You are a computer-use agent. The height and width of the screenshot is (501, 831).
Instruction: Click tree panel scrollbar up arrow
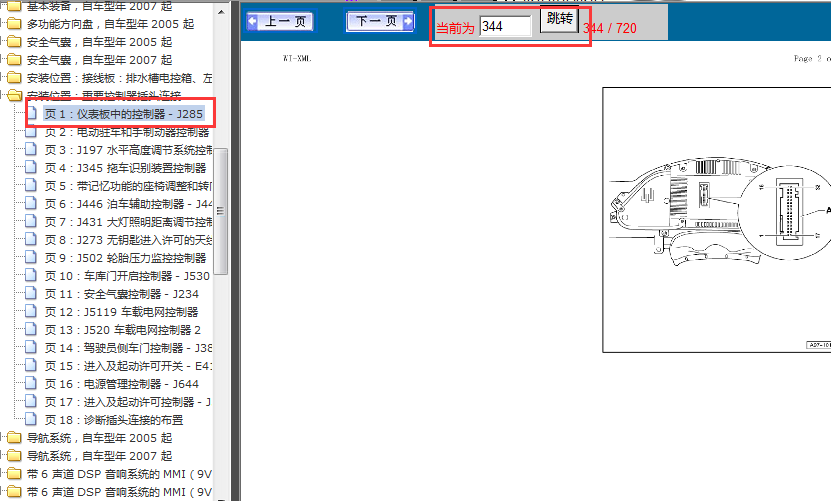tap(221, 12)
